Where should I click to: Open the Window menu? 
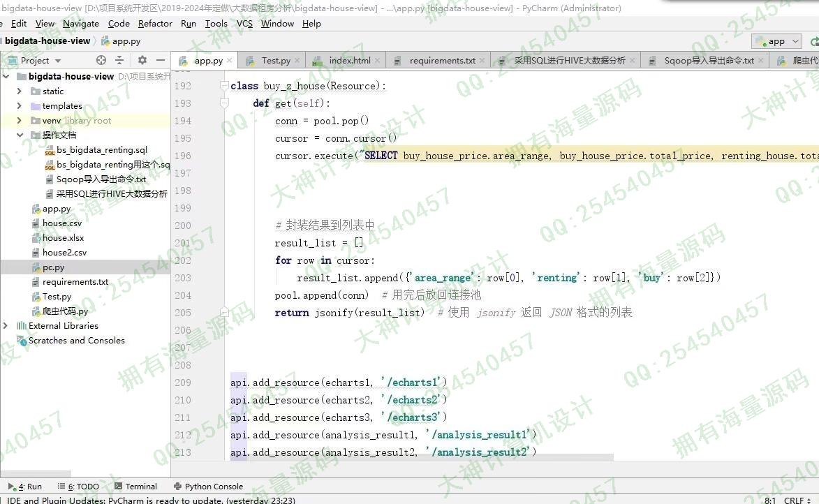[x=277, y=24]
